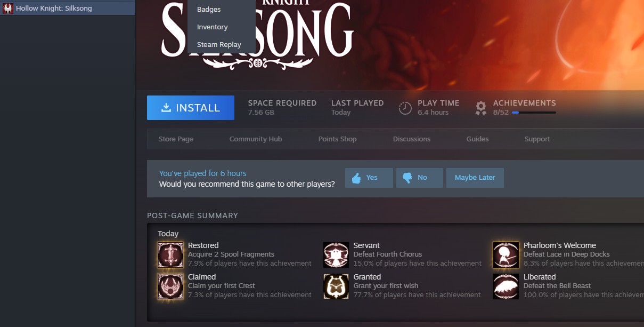Click the Pharloom's Welcome achievement icon

(506, 254)
